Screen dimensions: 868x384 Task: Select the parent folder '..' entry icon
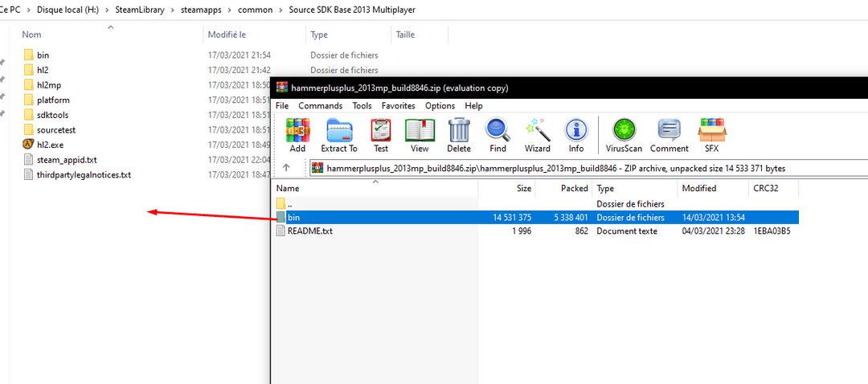[x=280, y=203]
